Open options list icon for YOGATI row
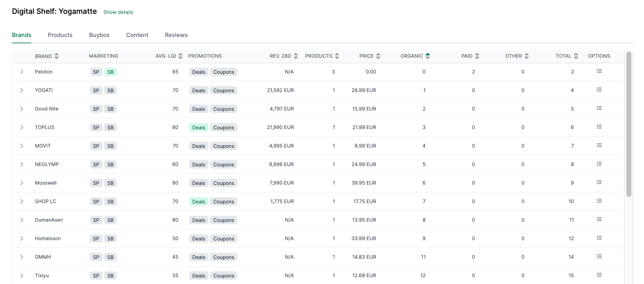 point(599,90)
